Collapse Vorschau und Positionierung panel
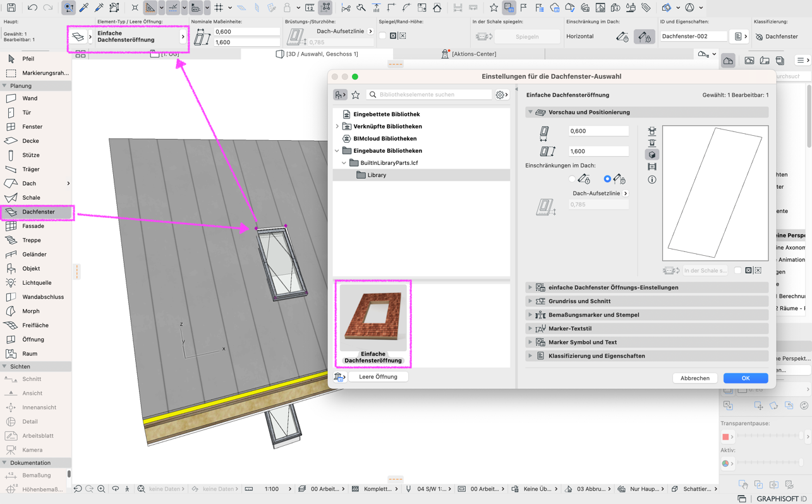This screenshot has height=504, width=812. pos(530,112)
